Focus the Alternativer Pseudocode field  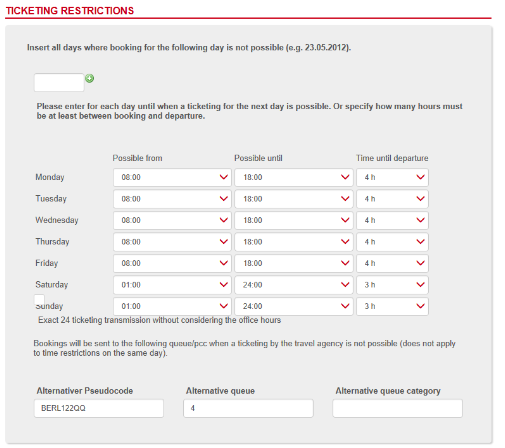point(99,408)
